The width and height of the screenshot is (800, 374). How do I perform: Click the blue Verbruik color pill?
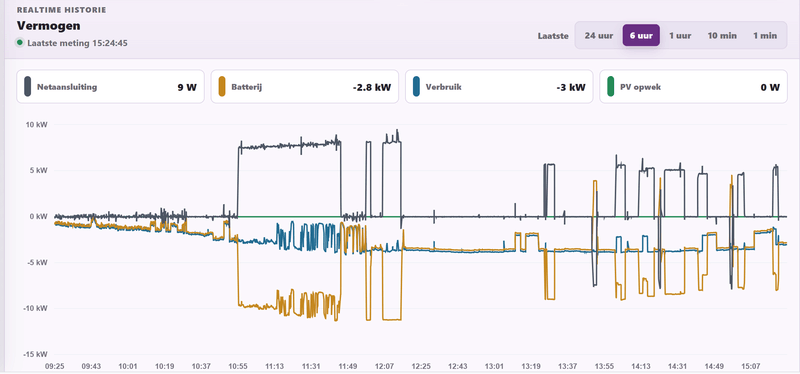(416, 87)
